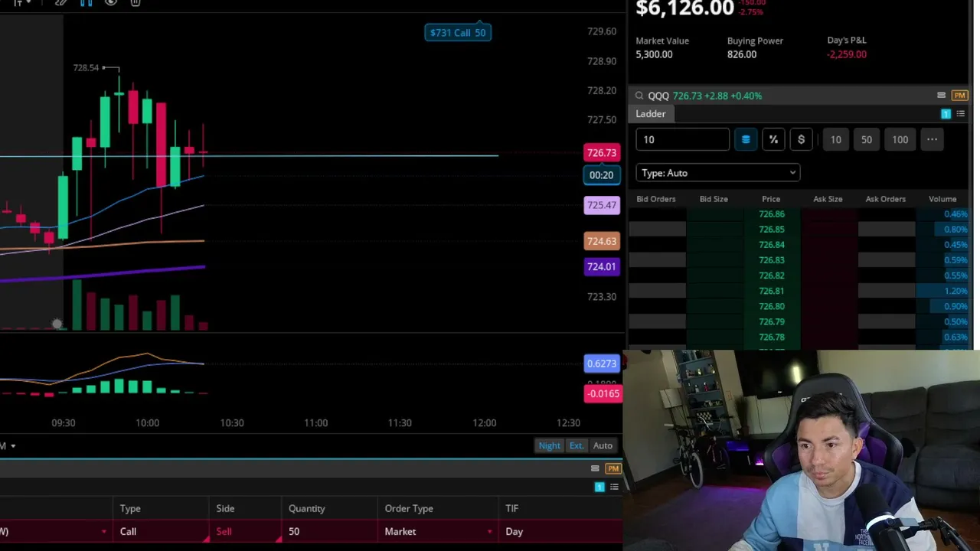Click the Ask Orders column header

886,199
